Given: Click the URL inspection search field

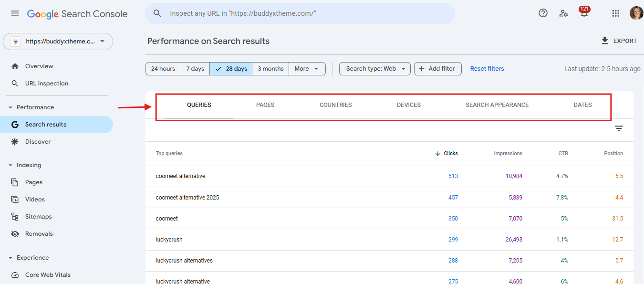Looking at the screenshot, I should [x=305, y=13].
